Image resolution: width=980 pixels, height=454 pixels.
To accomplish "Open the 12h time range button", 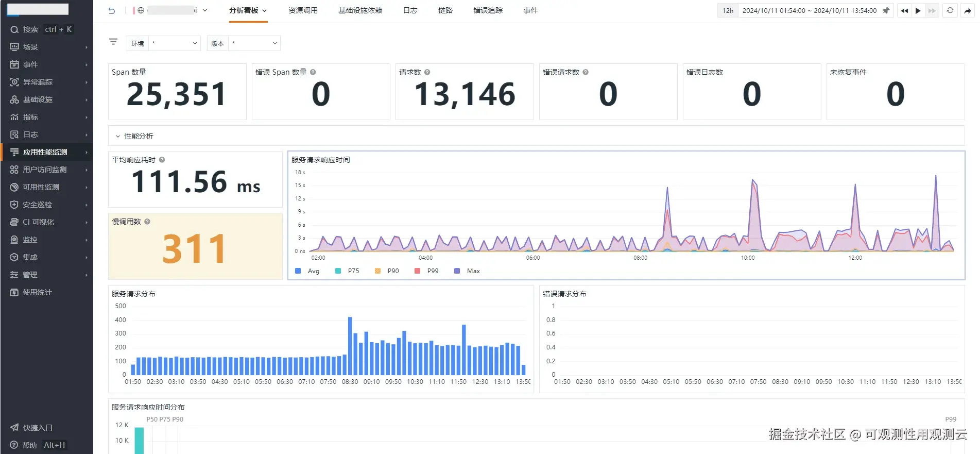I will 728,10.
